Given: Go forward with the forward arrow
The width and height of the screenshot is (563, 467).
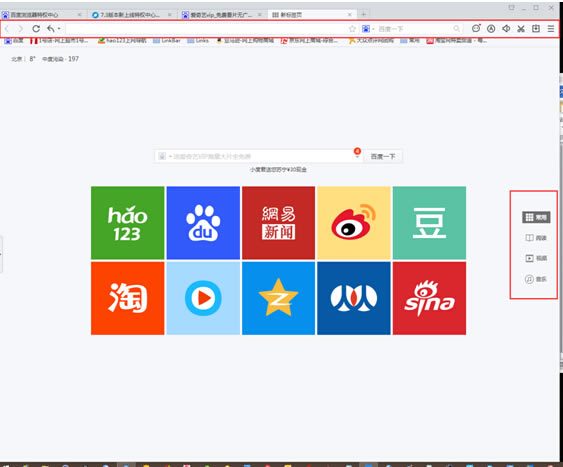Looking at the screenshot, I should pos(20,29).
